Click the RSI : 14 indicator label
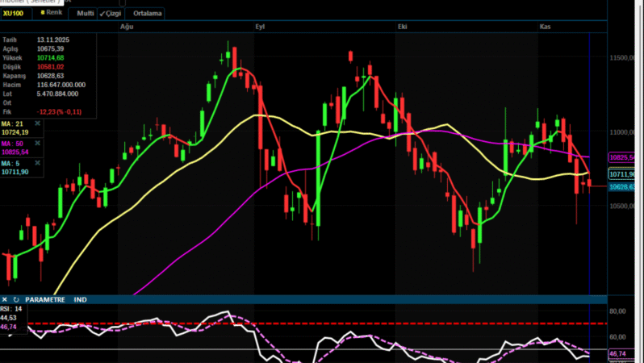This screenshot has height=363, width=644. 11,310
